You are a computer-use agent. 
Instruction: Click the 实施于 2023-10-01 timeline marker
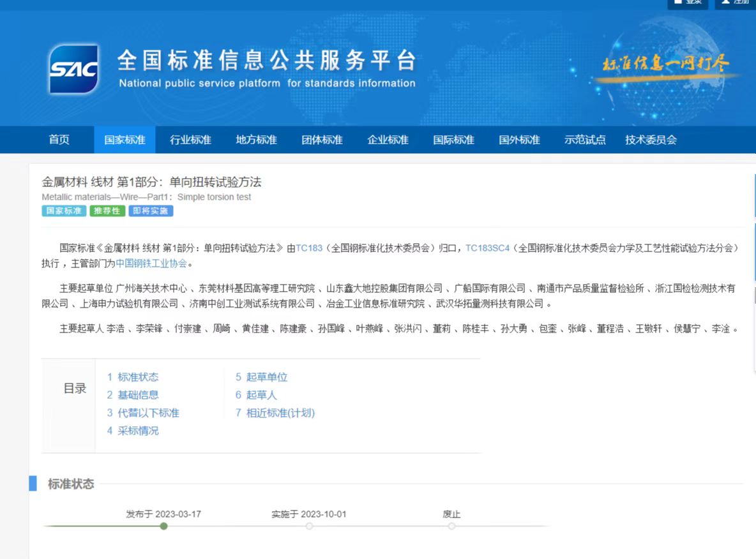pyautogui.click(x=310, y=526)
